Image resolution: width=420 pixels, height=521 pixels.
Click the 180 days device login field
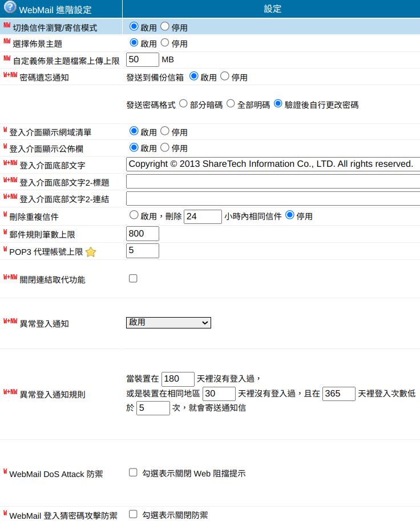(x=178, y=379)
